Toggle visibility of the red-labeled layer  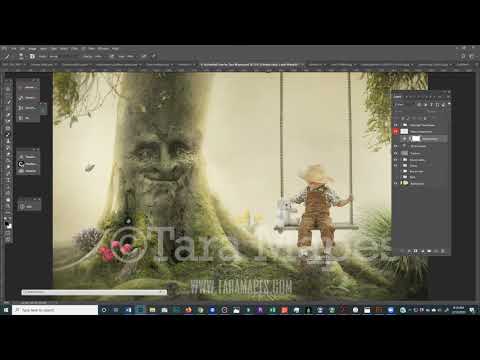click(x=395, y=131)
